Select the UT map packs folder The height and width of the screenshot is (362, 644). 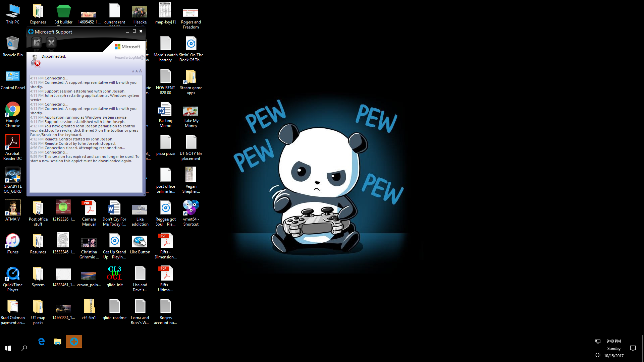point(38,312)
